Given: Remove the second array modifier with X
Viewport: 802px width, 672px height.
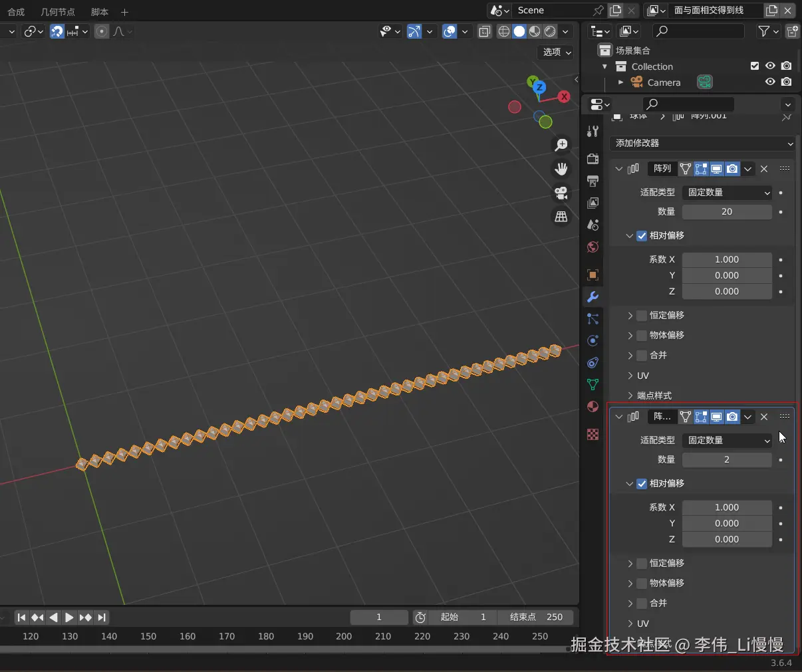Looking at the screenshot, I should [x=764, y=417].
